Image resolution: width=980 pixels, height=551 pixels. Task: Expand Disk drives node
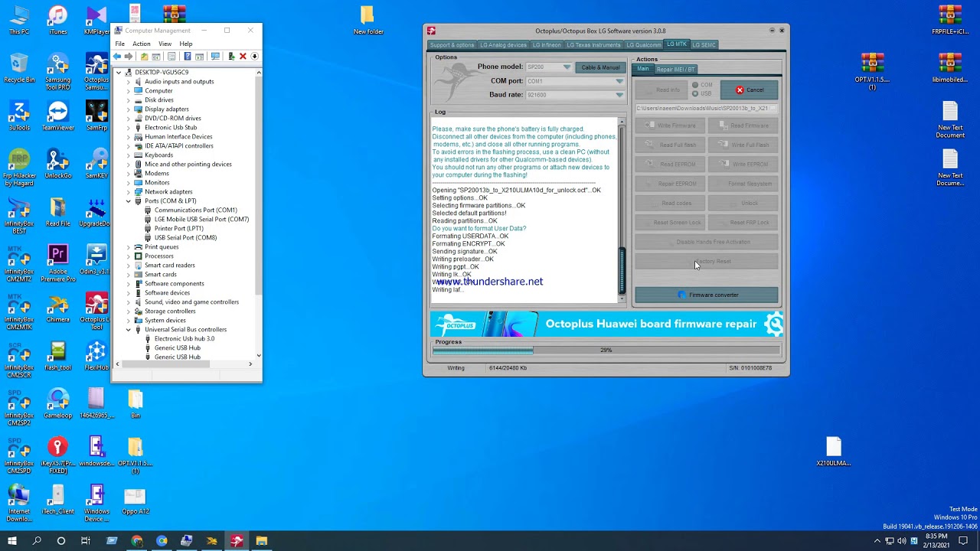point(129,100)
